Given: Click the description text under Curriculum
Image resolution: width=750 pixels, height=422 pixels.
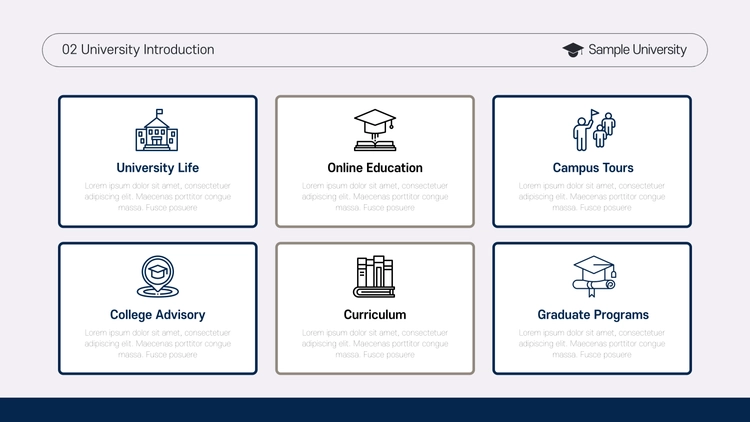Looking at the screenshot, I should tap(375, 344).
